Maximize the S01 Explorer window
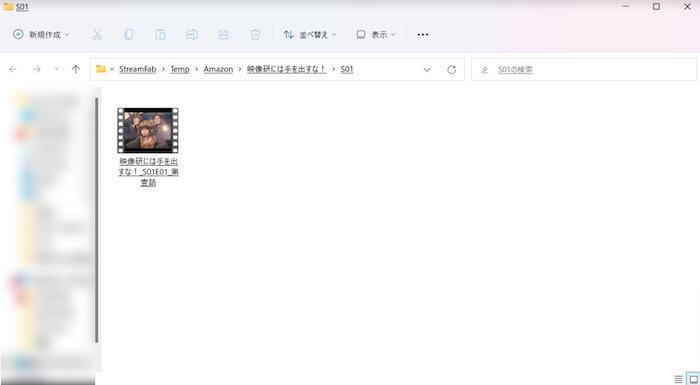 (x=656, y=7)
